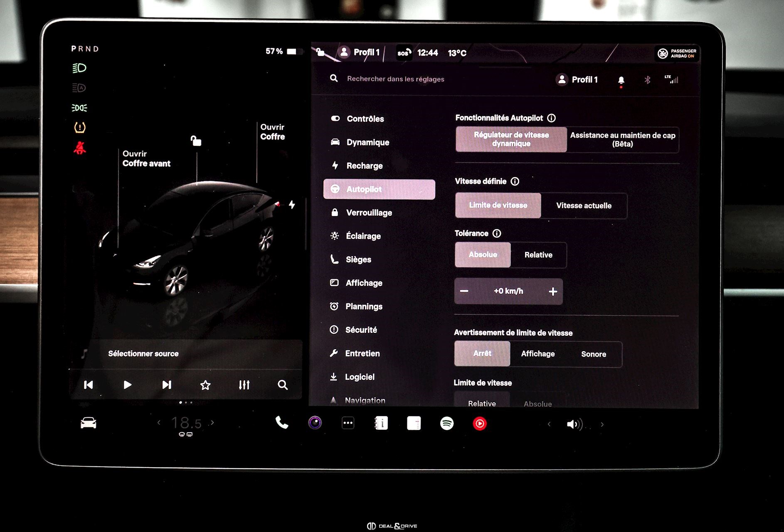
Task: Open the Spotify app in the dock
Action: click(447, 424)
